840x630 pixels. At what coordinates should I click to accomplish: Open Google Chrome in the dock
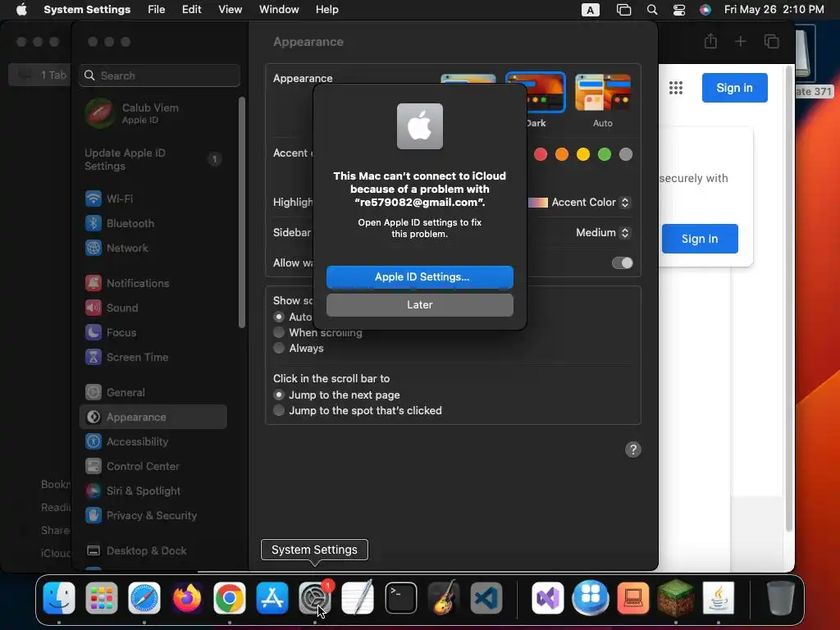click(230, 598)
